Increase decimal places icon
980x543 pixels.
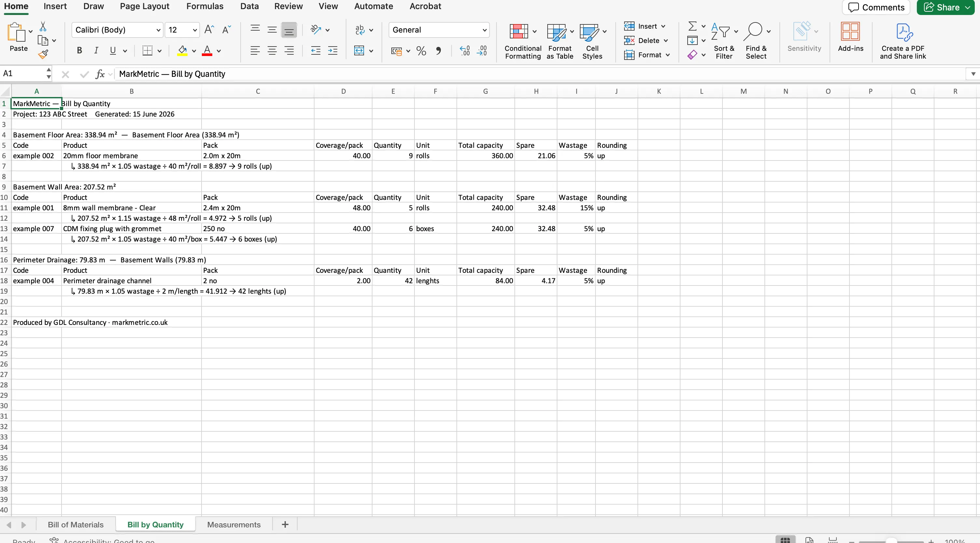click(465, 50)
